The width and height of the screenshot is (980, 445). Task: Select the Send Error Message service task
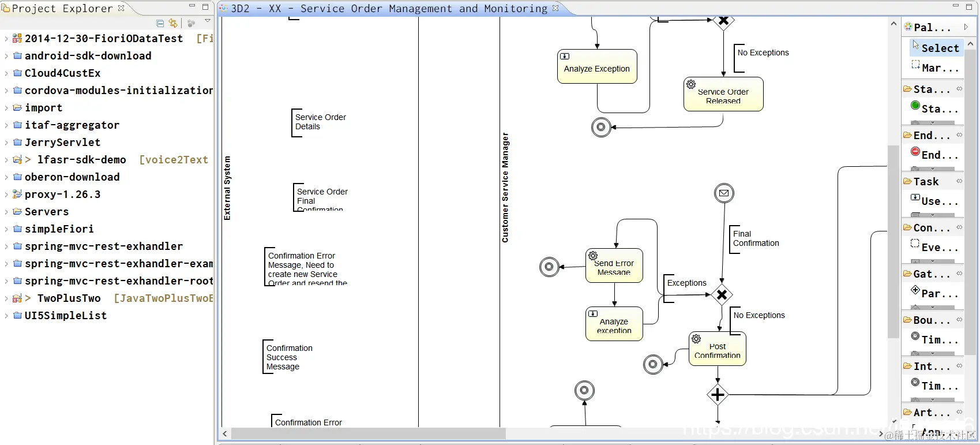(x=614, y=265)
